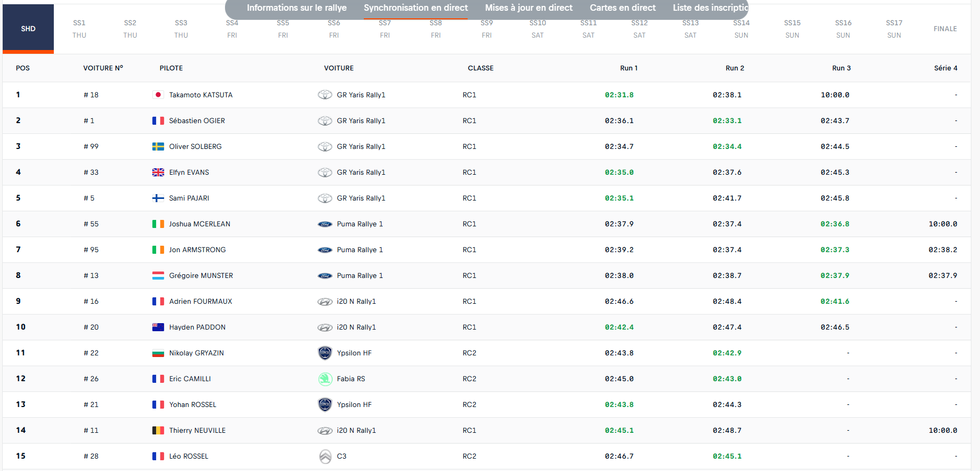Click the Run 1 column header
980x471 pixels.
(629, 68)
